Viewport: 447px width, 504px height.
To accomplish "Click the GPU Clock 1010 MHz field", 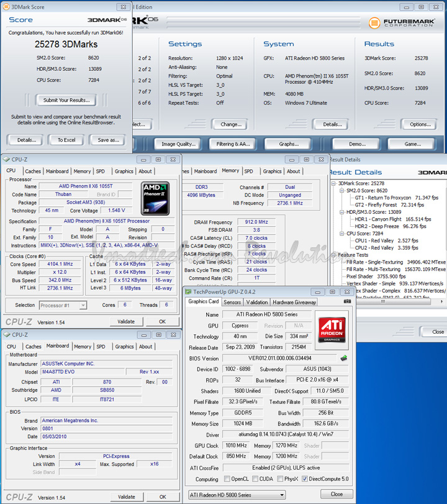I will click(x=236, y=446).
